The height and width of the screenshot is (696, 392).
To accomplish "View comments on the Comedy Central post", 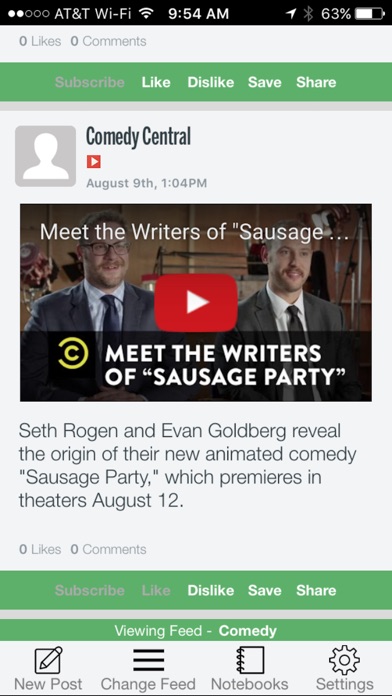I will [x=108, y=550].
